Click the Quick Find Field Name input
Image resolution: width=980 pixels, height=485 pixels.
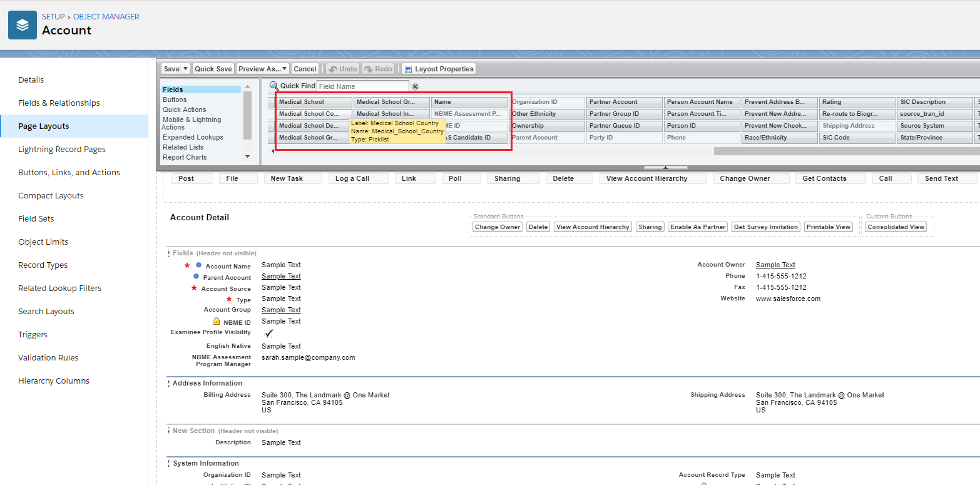[x=362, y=86]
